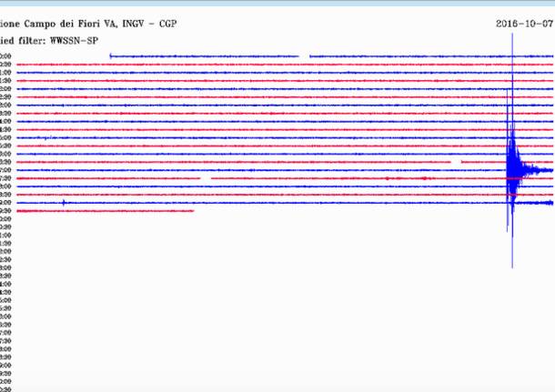The width and height of the screenshot is (555, 392).
Task: Select the WWSSN-SP filter label
Action: coord(73,40)
